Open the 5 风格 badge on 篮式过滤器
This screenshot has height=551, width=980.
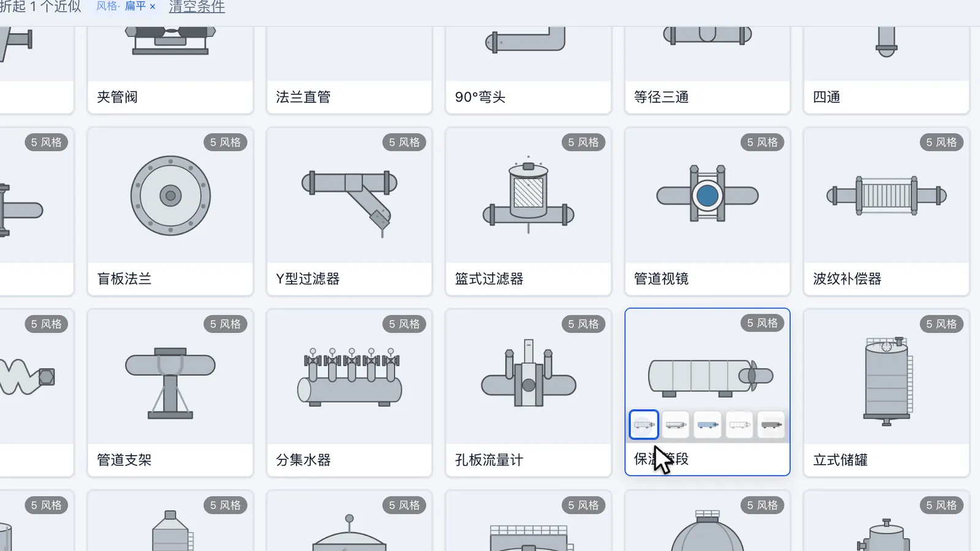click(x=583, y=142)
